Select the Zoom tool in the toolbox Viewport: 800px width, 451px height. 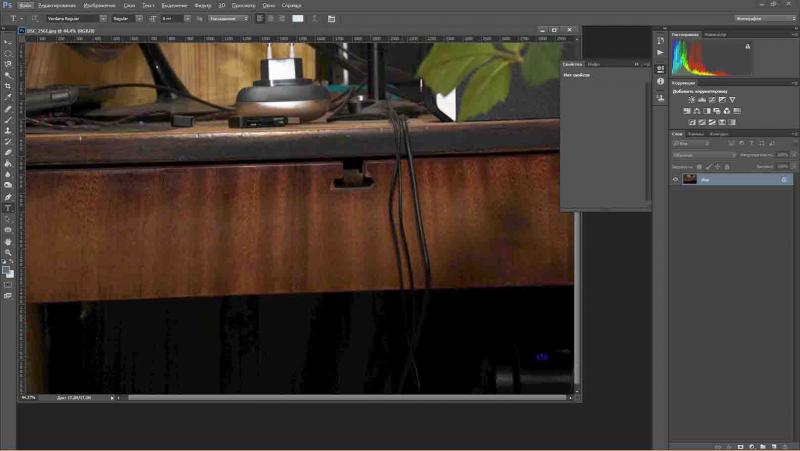click(x=8, y=252)
